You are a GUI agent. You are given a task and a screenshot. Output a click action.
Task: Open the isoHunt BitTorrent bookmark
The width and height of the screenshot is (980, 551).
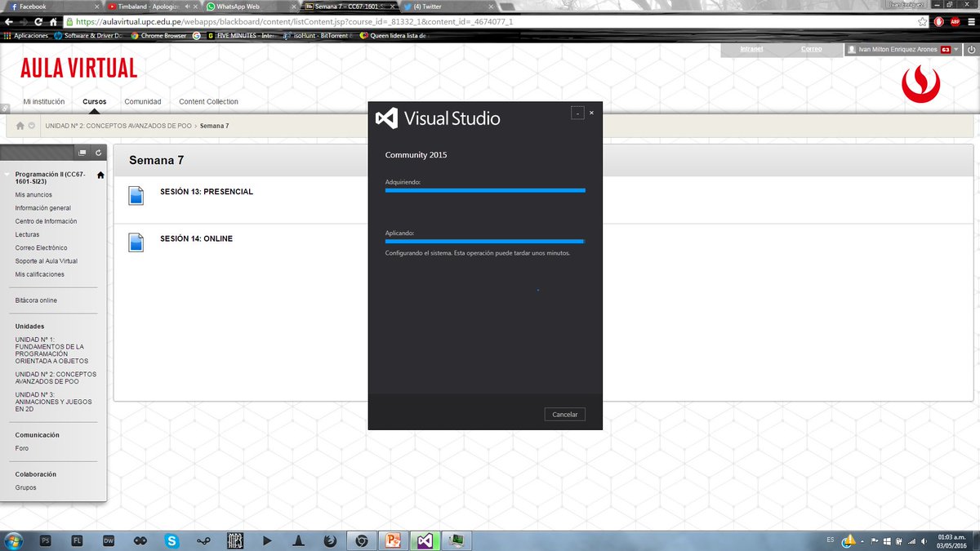318,35
